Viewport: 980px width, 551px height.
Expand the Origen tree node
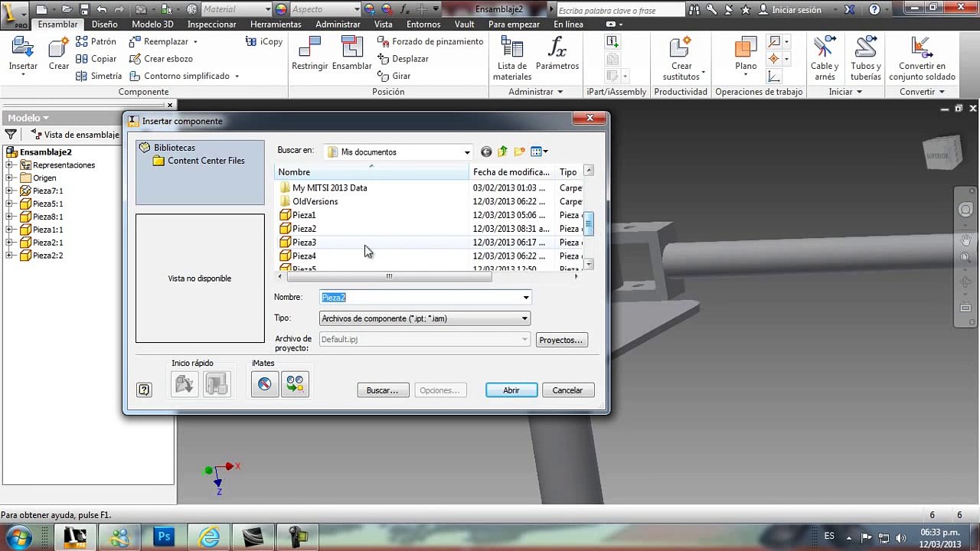click(x=8, y=178)
